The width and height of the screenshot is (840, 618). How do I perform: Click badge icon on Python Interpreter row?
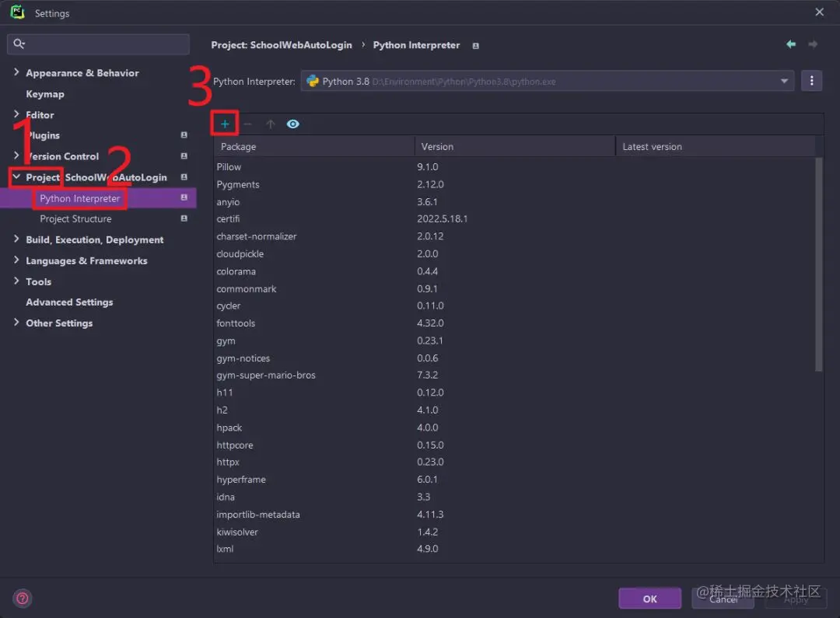pos(184,198)
